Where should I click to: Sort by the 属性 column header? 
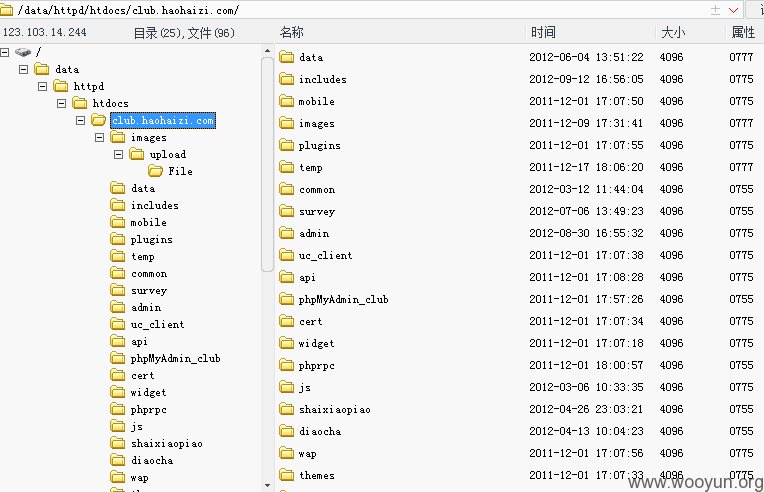pos(743,32)
